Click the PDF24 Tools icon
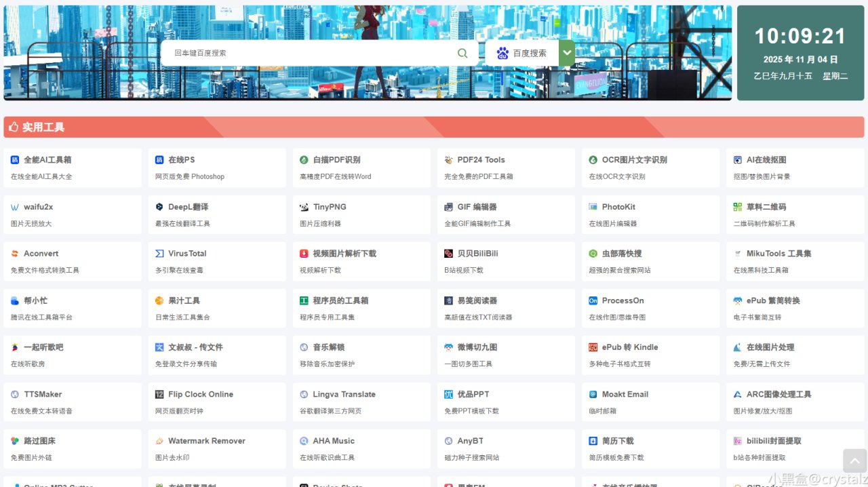The width and height of the screenshot is (868, 487). [x=448, y=160]
